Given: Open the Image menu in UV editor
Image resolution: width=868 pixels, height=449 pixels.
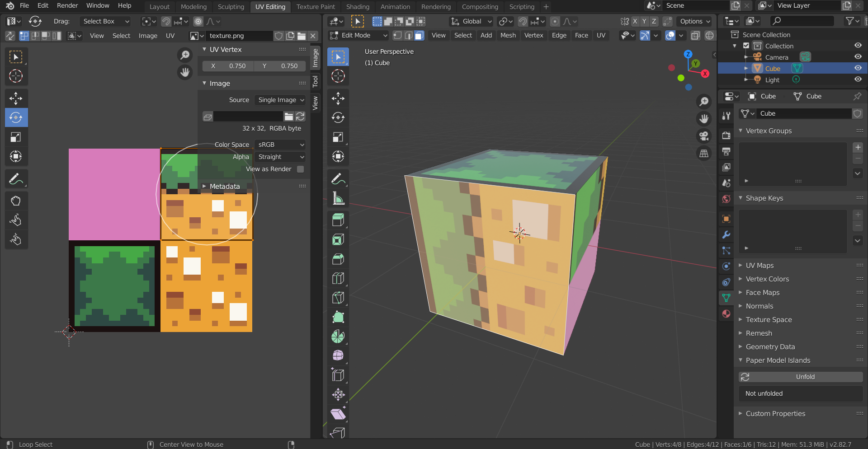Looking at the screenshot, I should coord(148,36).
